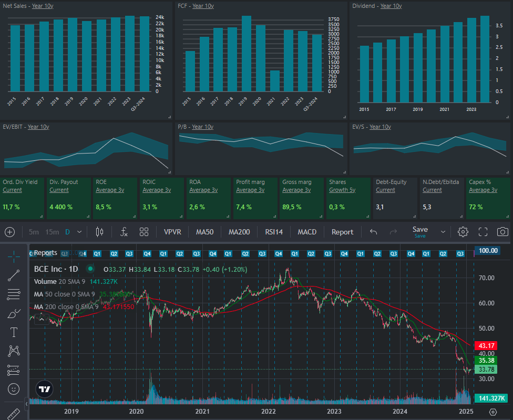Expand the time interval dropdown arrow

coord(79,232)
